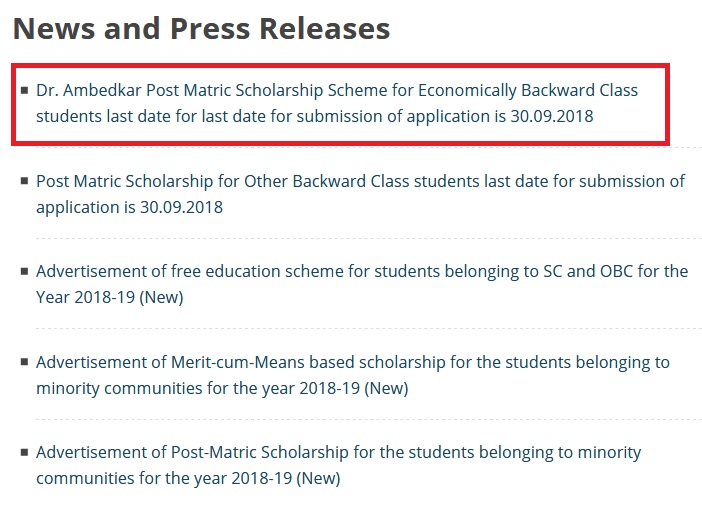Click bullet beside free education scheme item
Image resolution: width=702 pixels, height=507 pixels.
24,271
